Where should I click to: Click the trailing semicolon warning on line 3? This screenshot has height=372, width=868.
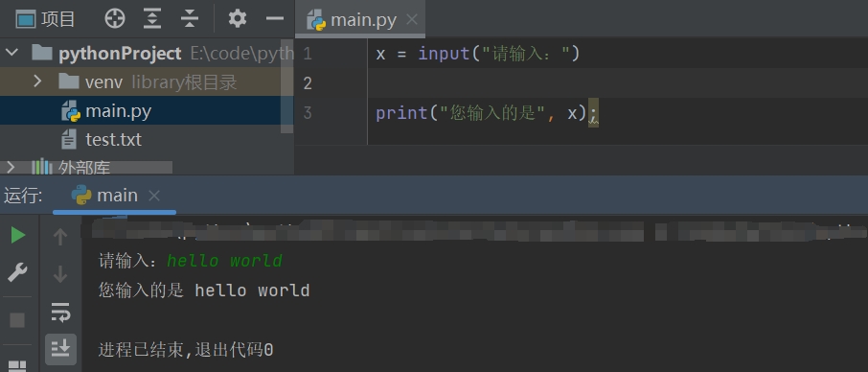(x=593, y=113)
